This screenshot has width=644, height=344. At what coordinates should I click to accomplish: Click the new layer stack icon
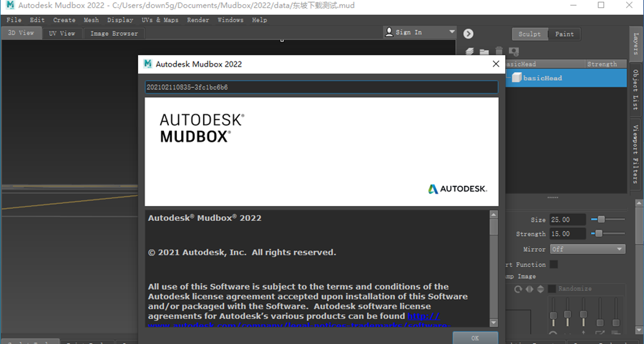pyautogui.click(x=470, y=51)
